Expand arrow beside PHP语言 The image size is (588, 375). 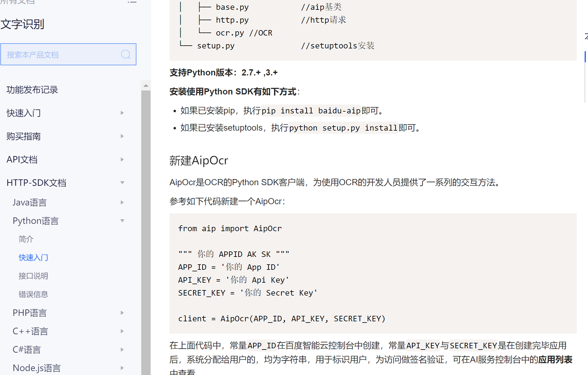click(122, 313)
